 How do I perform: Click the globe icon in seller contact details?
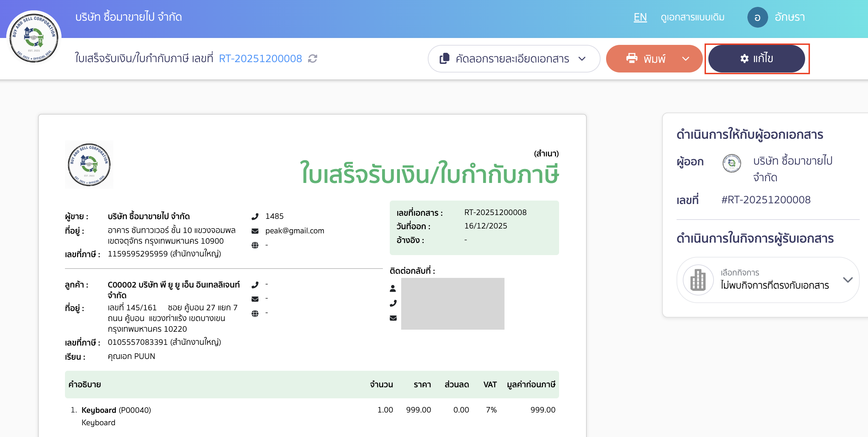(255, 245)
